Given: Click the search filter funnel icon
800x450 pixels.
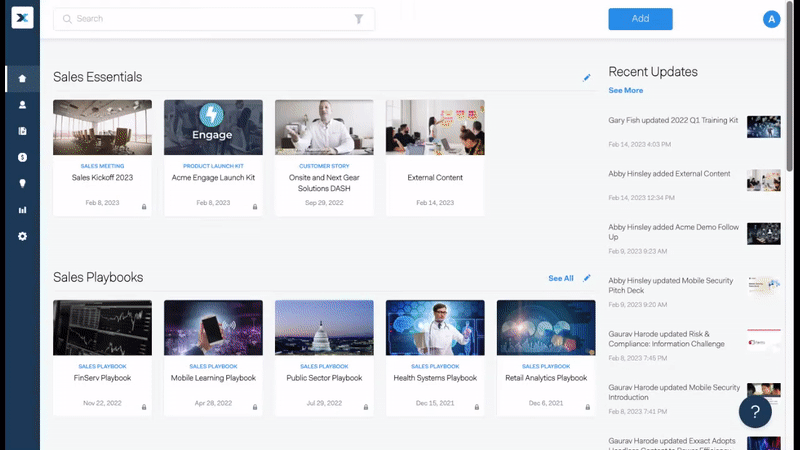Looking at the screenshot, I should click(359, 19).
